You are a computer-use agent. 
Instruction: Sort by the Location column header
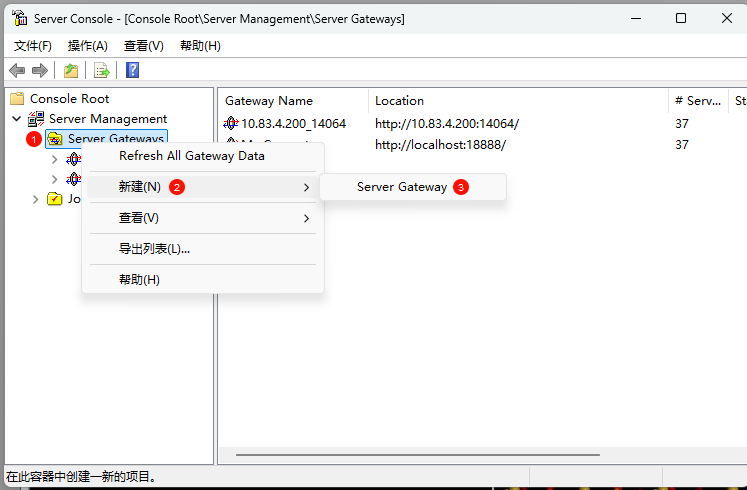coord(400,101)
